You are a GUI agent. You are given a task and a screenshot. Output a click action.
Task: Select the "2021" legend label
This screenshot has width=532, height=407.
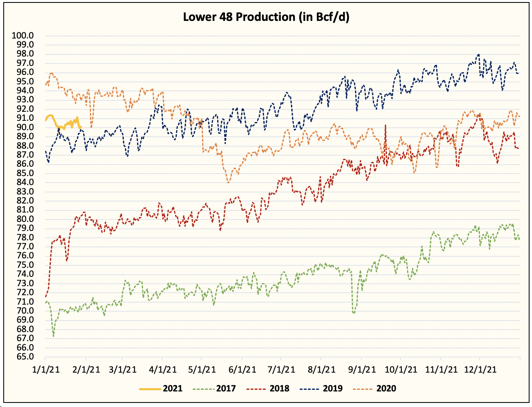tap(173, 389)
